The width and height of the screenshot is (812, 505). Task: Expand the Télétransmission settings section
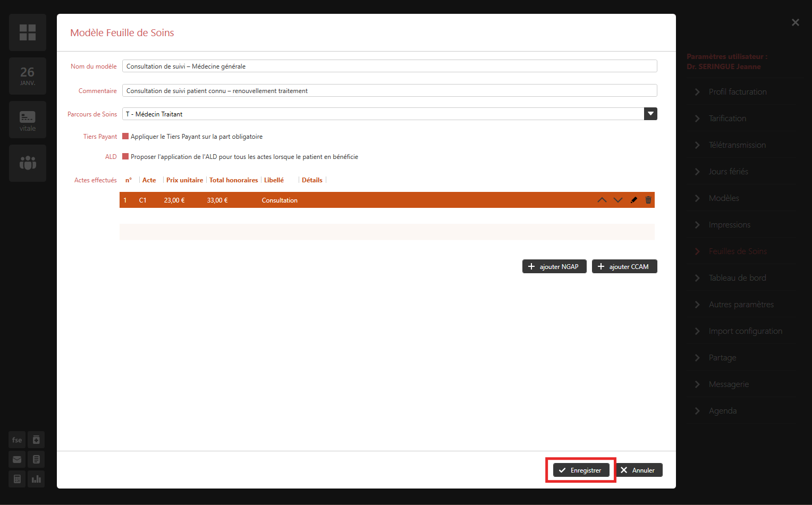coord(737,145)
